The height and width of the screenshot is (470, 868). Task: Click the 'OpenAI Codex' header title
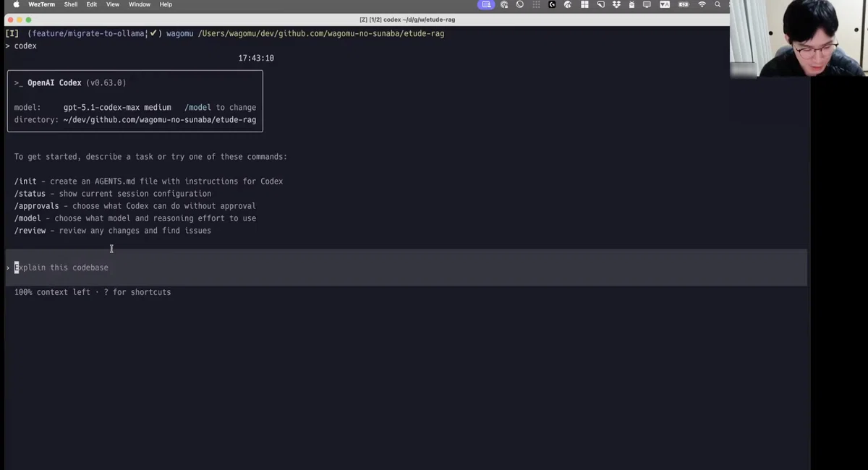pyautogui.click(x=54, y=83)
